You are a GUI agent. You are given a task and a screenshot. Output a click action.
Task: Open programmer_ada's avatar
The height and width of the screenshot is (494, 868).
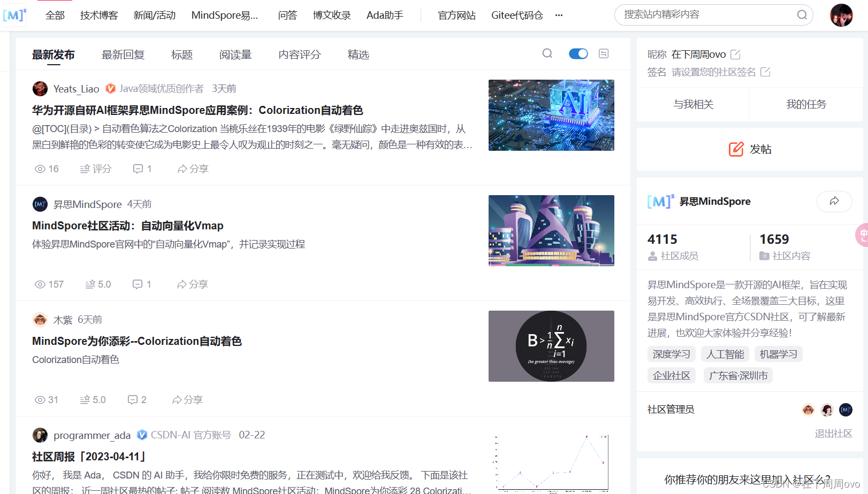pyautogui.click(x=40, y=435)
